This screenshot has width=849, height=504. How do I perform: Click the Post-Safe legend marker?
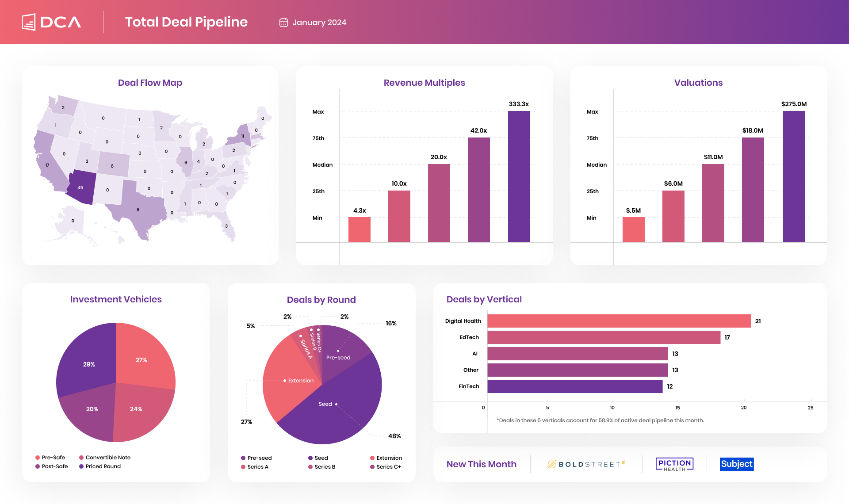point(37,466)
